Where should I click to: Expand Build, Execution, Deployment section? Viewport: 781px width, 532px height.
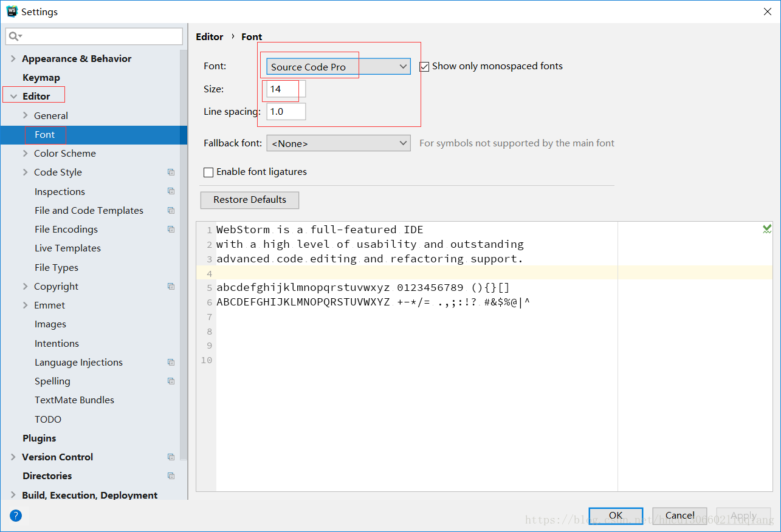[13, 495]
